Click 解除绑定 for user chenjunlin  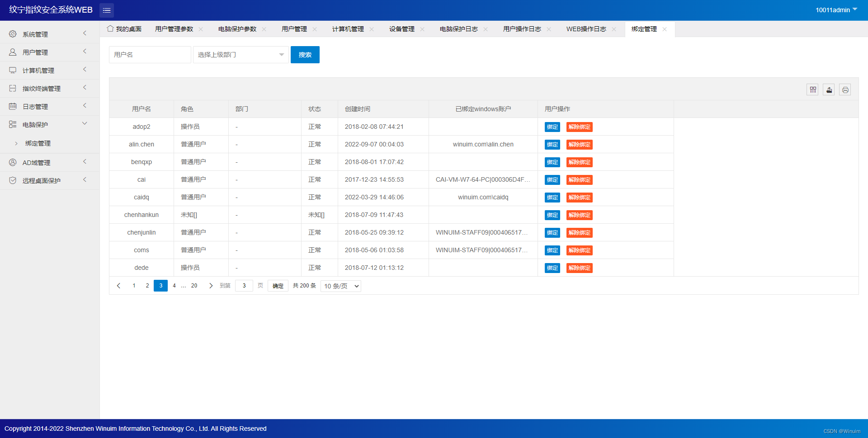pyautogui.click(x=580, y=233)
